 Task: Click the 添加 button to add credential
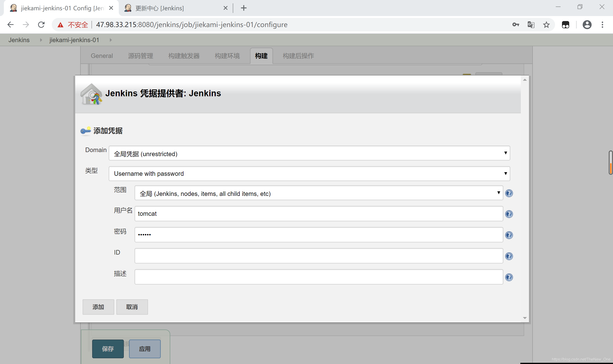point(98,307)
